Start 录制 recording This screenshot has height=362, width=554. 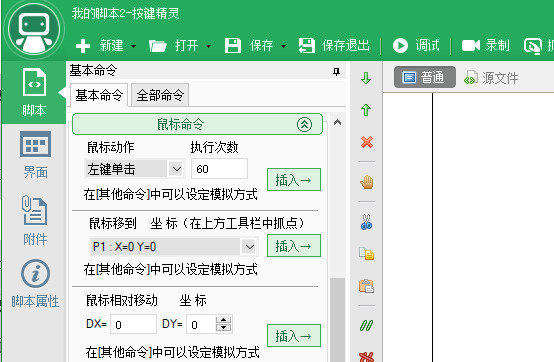pos(485,45)
